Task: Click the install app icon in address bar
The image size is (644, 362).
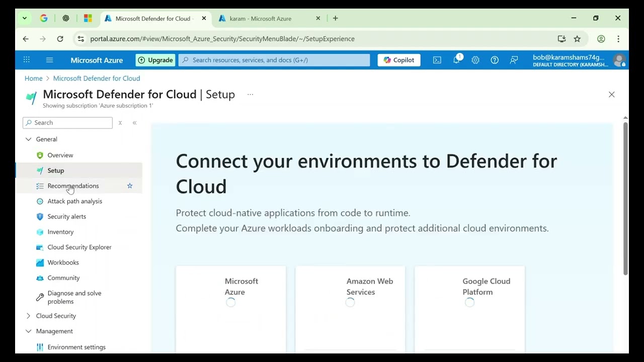Action: click(561, 39)
